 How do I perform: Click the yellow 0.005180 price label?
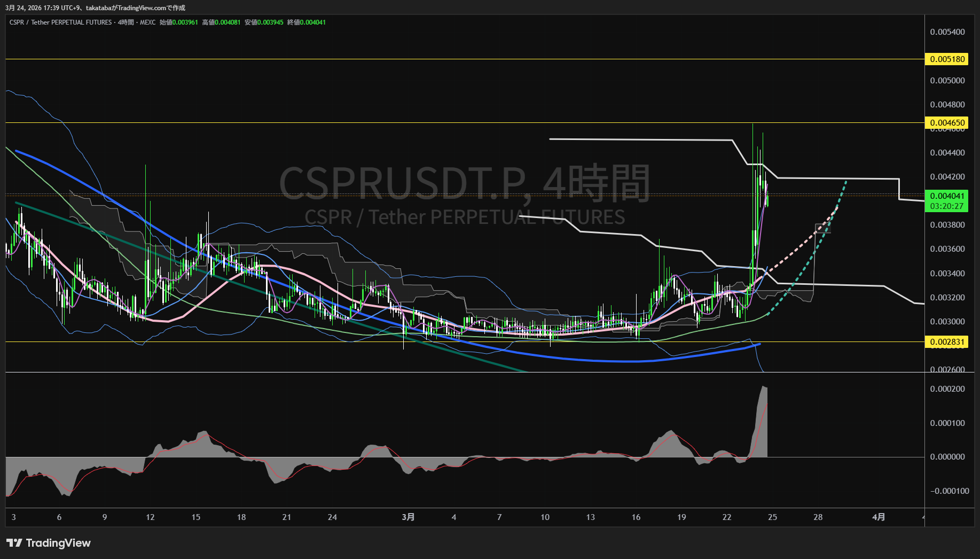coord(947,59)
